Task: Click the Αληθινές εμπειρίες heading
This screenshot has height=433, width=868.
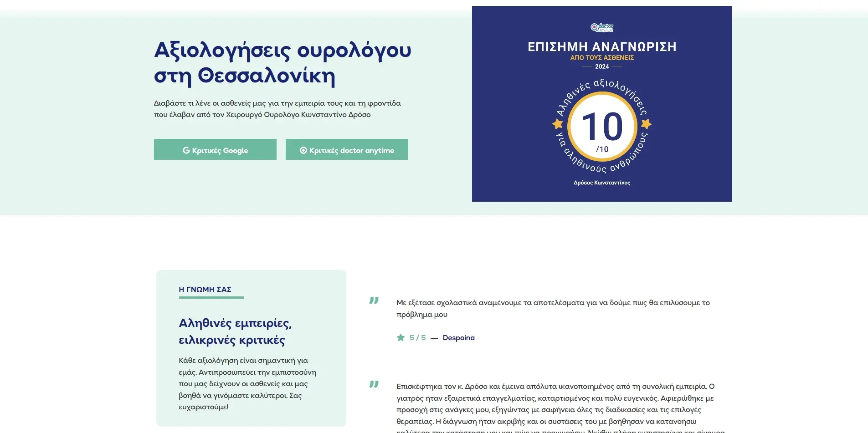Action: click(234, 331)
